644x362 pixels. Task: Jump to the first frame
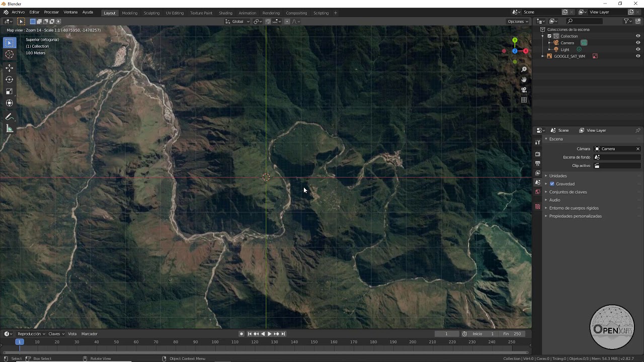(x=249, y=334)
